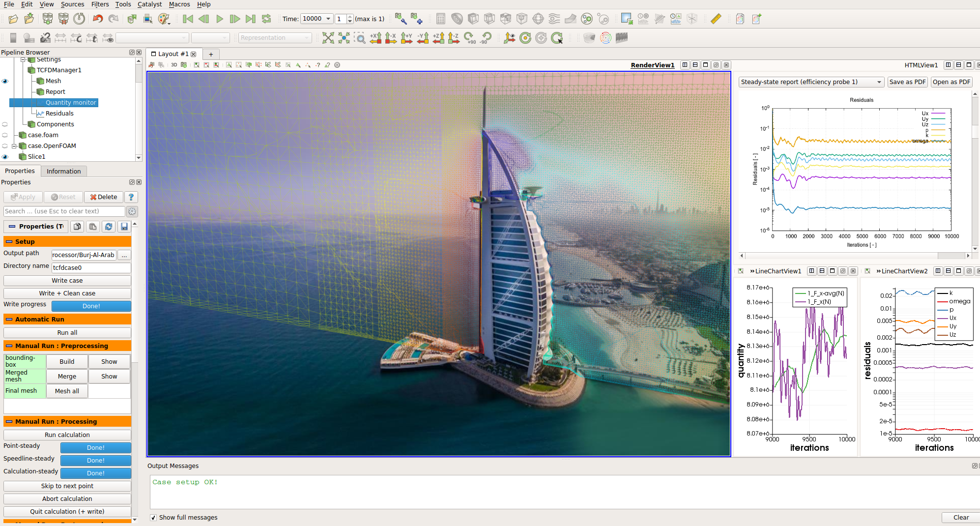Switch to the Information tab
This screenshot has height=526, width=980.
[63, 171]
